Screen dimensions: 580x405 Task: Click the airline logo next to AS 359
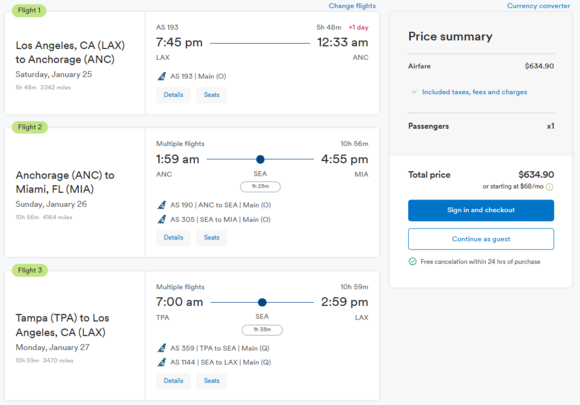click(162, 348)
